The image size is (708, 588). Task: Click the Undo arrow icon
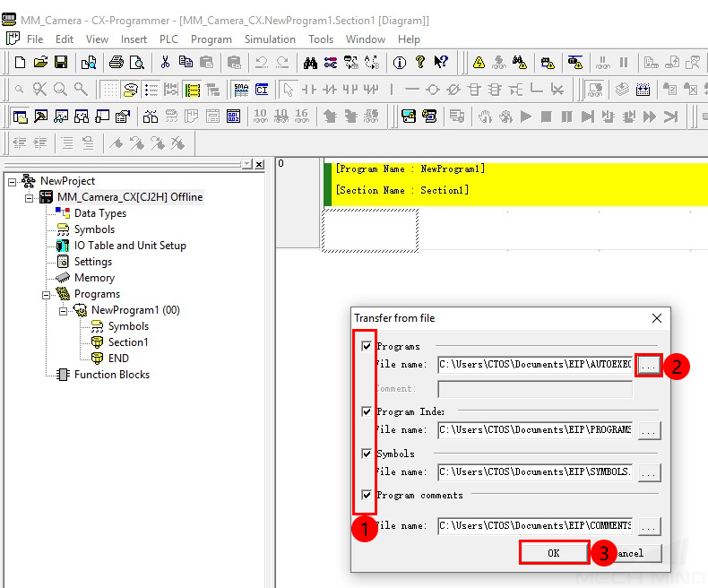click(x=262, y=63)
